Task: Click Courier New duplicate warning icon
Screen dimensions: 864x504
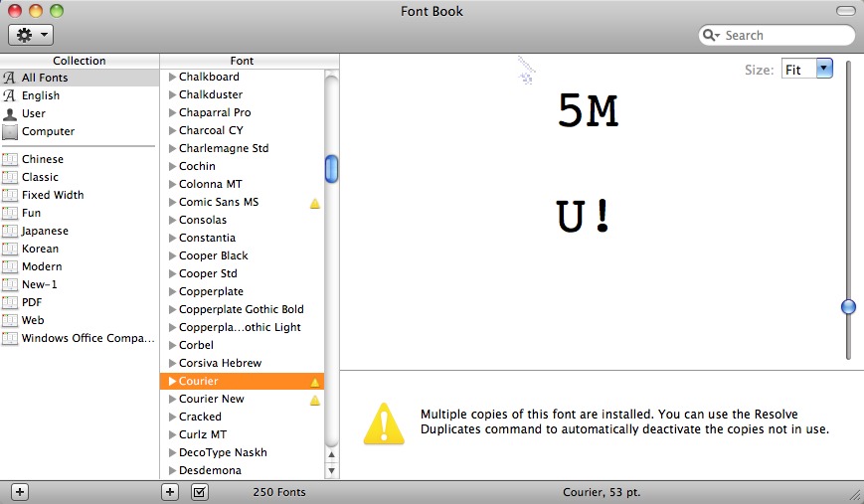Action: pyautogui.click(x=314, y=400)
